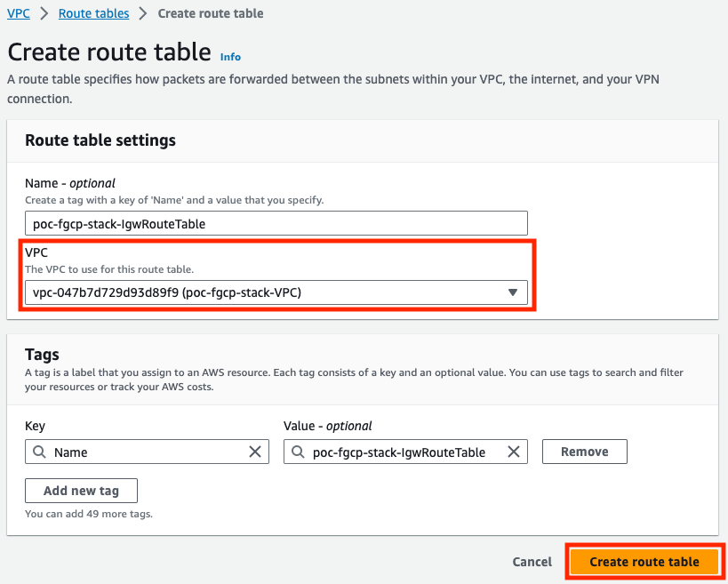Click the breadcrumb chevron after VPC
The height and width of the screenshot is (584, 728).
tap(44, 13)
